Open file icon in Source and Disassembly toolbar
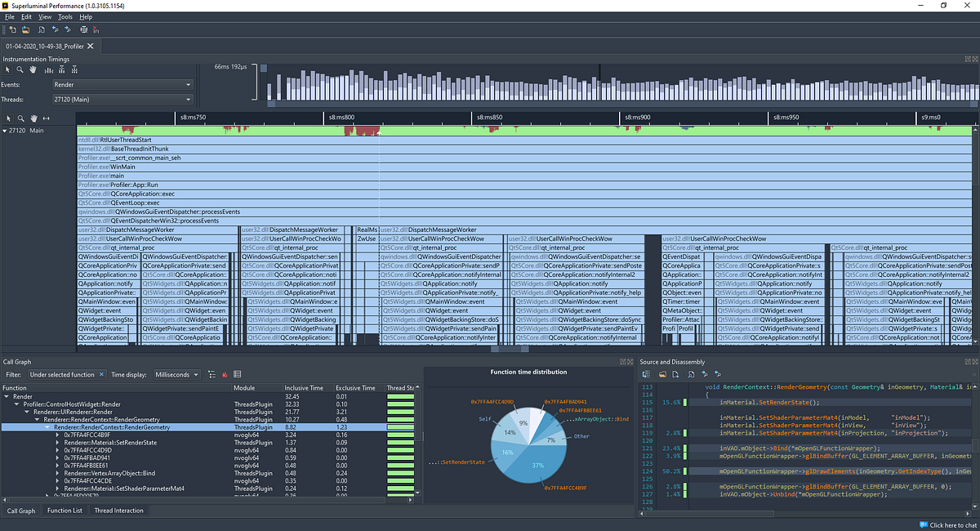This screenshot has height=531, width=980. (662, 374)
